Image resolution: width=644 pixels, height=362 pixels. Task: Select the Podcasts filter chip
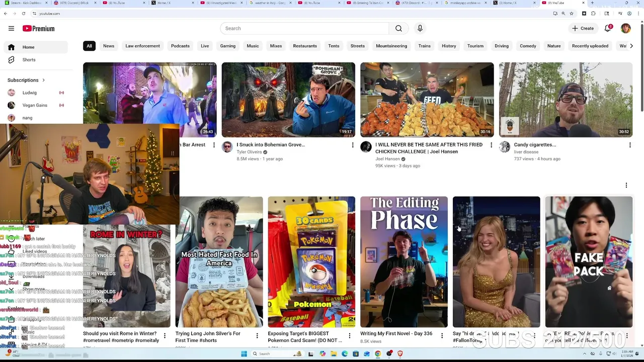[x=180, y=46]
